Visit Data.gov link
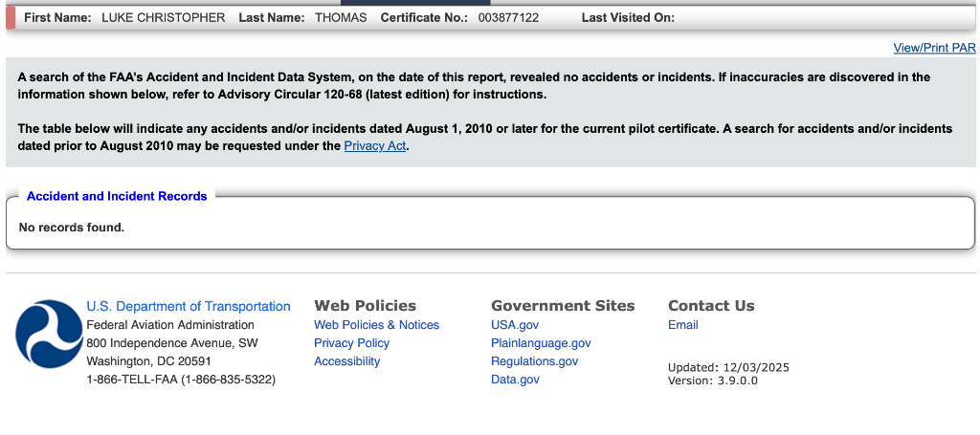 tap(515, 379)
